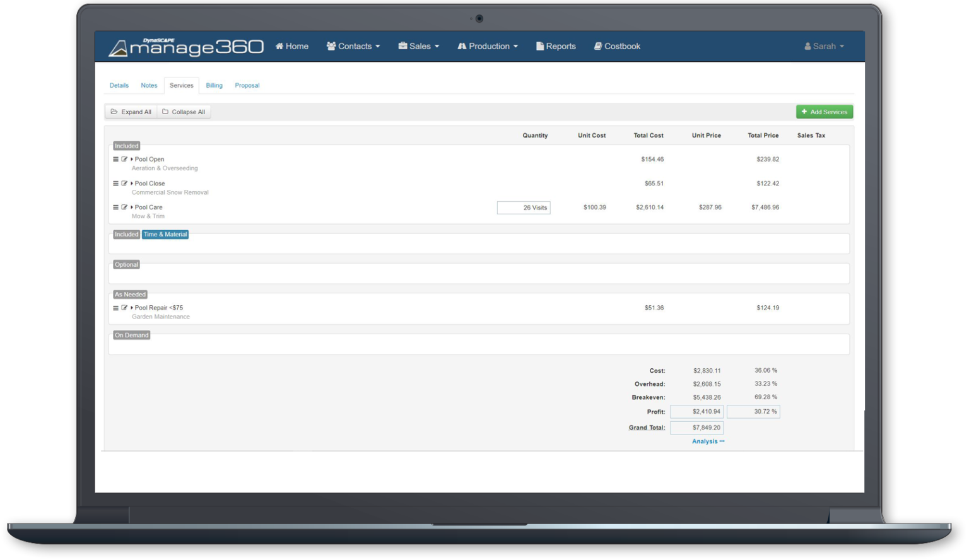
Task: Click the Profit percentage field
Action: [x=753, y=412]
